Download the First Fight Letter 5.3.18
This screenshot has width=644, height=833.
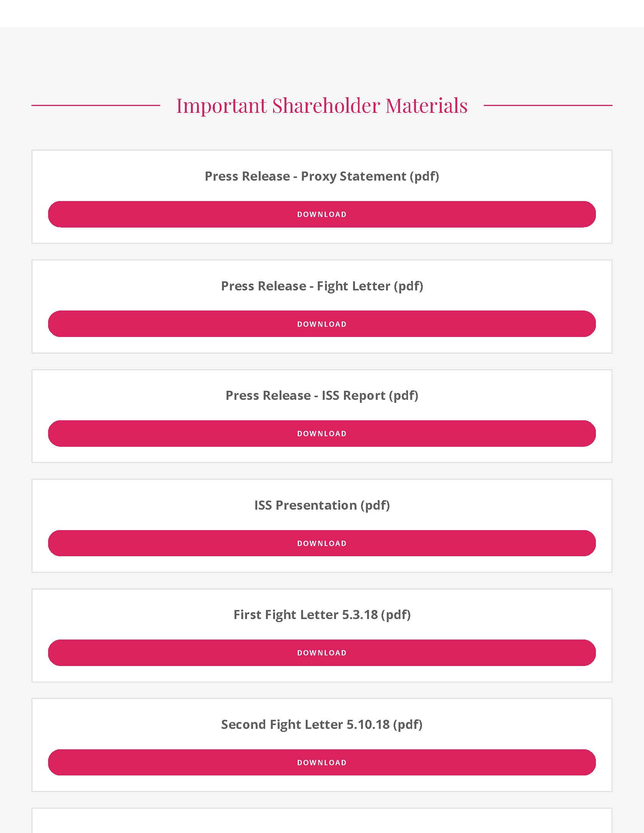click(x=322, y=653)
